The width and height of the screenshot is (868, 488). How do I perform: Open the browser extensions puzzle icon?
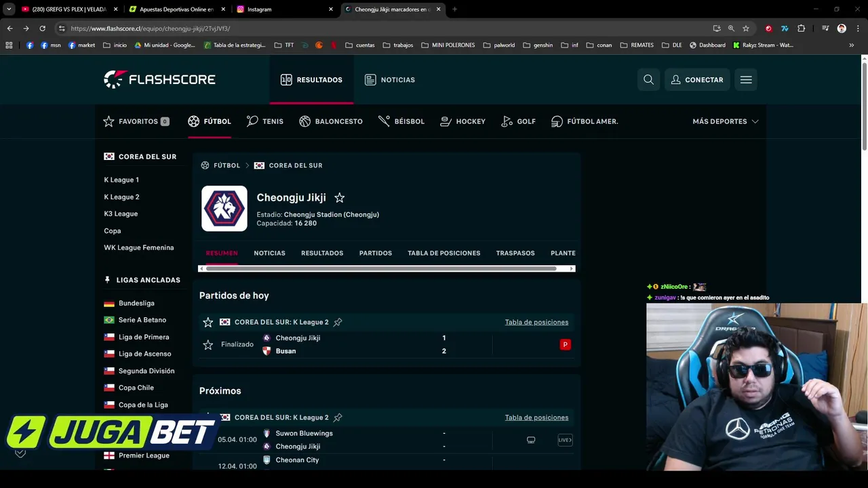[802, 28]
